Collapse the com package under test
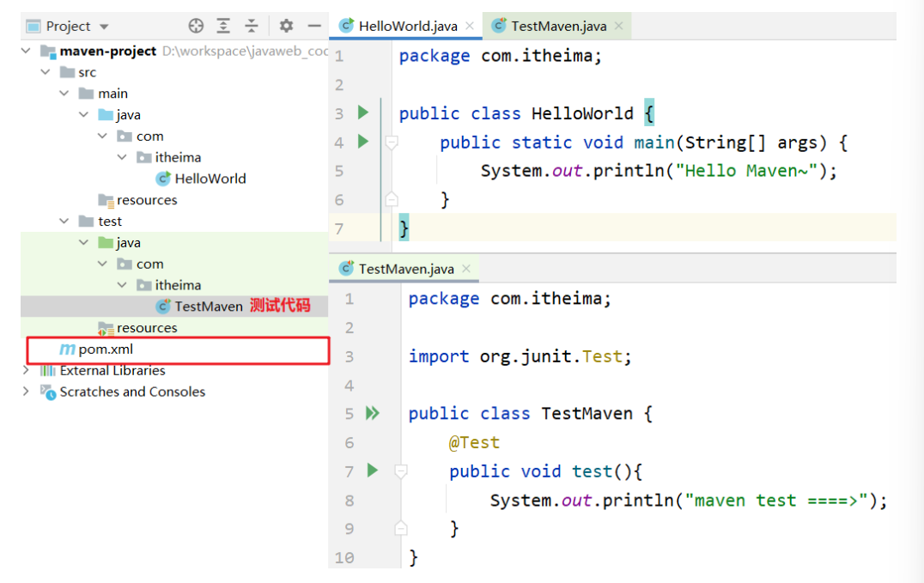Screen dimensions: 924x583 [102, 264]
